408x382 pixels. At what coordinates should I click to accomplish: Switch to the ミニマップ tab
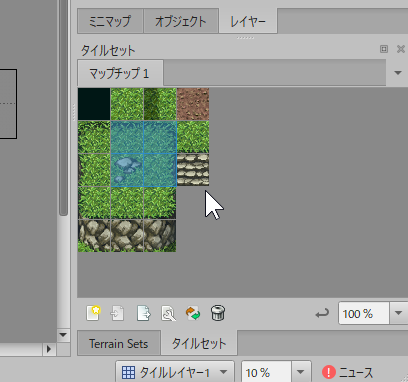tap(110, 21)
